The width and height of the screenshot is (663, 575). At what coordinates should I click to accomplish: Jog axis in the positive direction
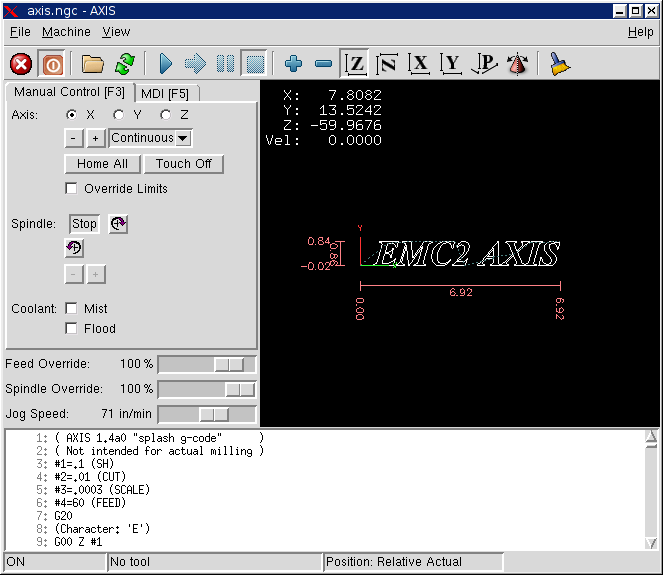point(96,138)
